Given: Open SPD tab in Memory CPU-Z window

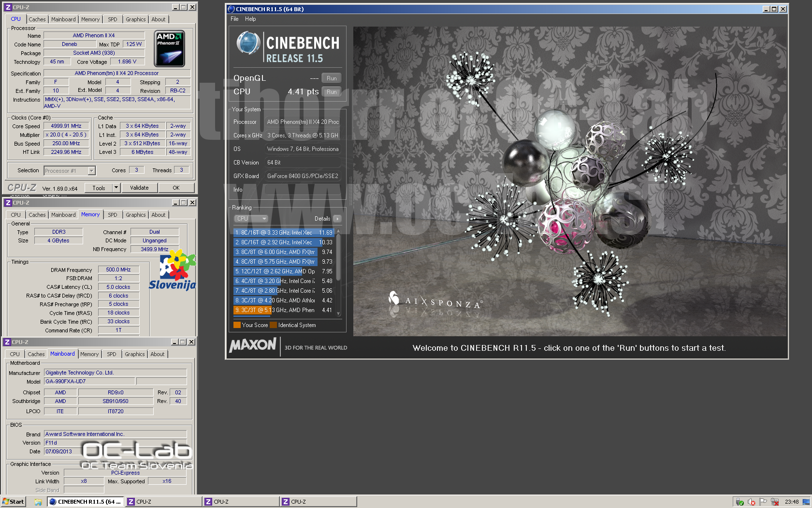Looking at the screenshot, I should 113,215.
